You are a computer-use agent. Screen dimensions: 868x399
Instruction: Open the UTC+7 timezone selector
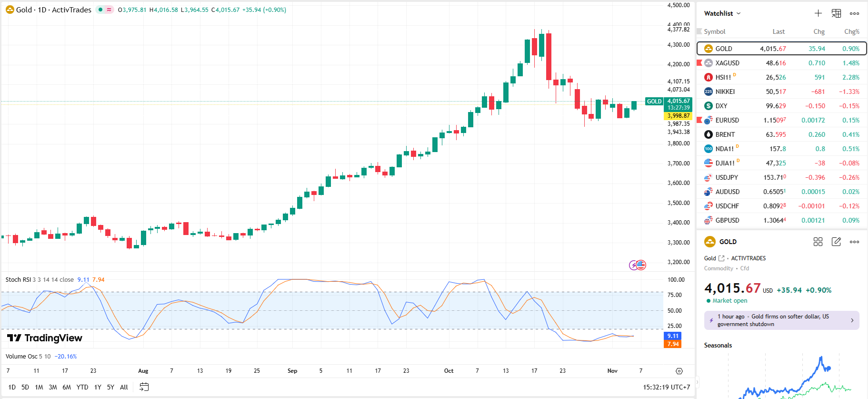coord(666,387)
